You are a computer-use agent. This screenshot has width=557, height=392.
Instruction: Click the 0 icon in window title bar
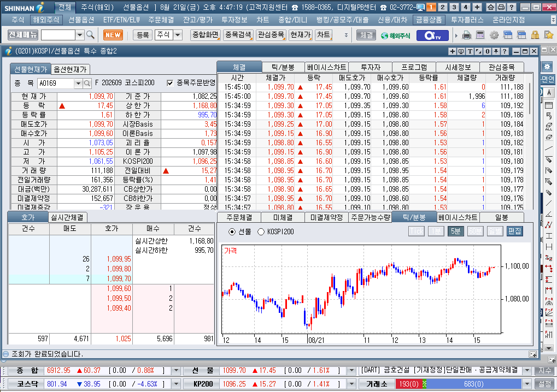click(488, 51)
